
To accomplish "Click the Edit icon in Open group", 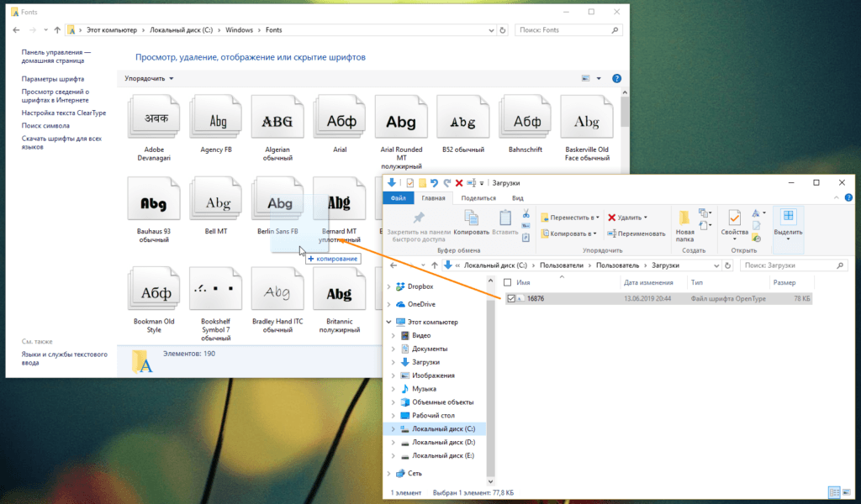I will [757, 225].
